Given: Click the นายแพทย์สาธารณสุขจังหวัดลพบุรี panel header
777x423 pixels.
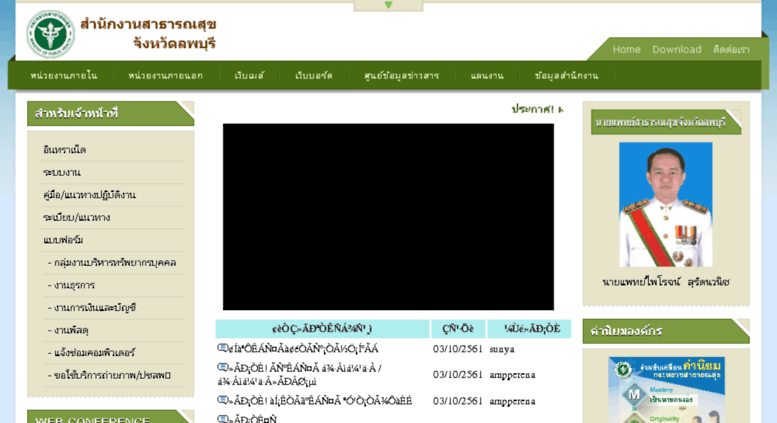Looking at the screenshot, I should tap(666, 122).
